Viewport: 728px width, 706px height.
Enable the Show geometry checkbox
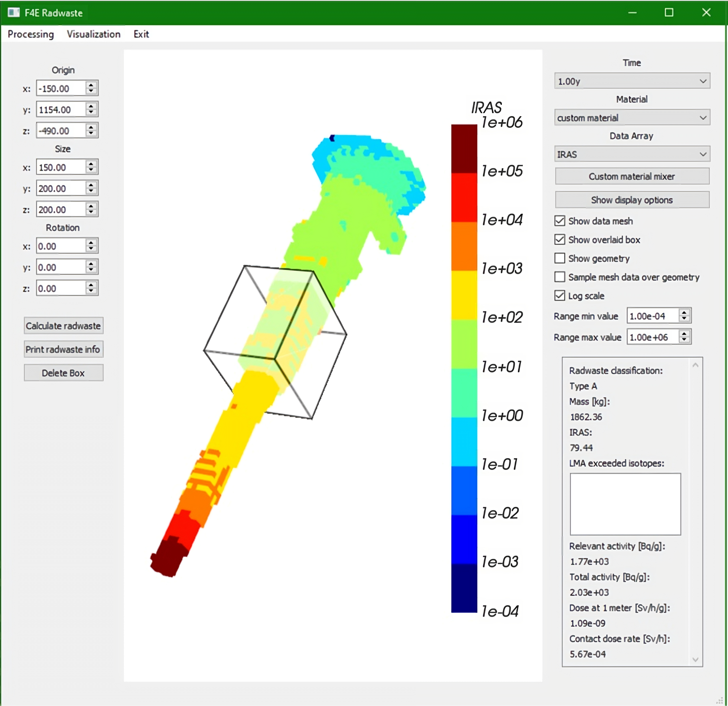pyautogui.click(x=560, y=258)
